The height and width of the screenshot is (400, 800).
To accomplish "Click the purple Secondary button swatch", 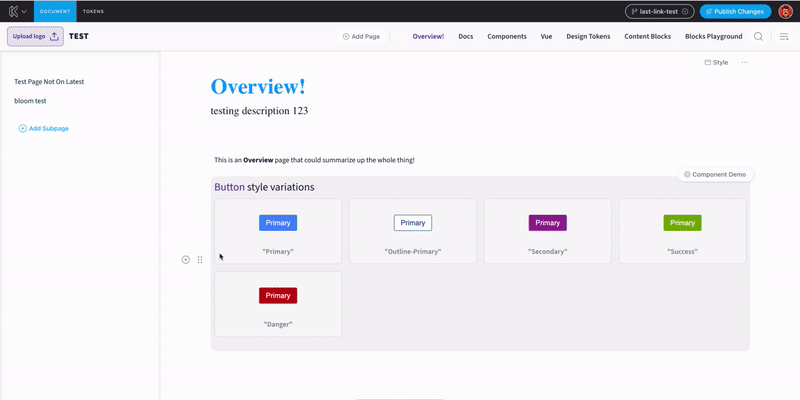I will (547, 223).
